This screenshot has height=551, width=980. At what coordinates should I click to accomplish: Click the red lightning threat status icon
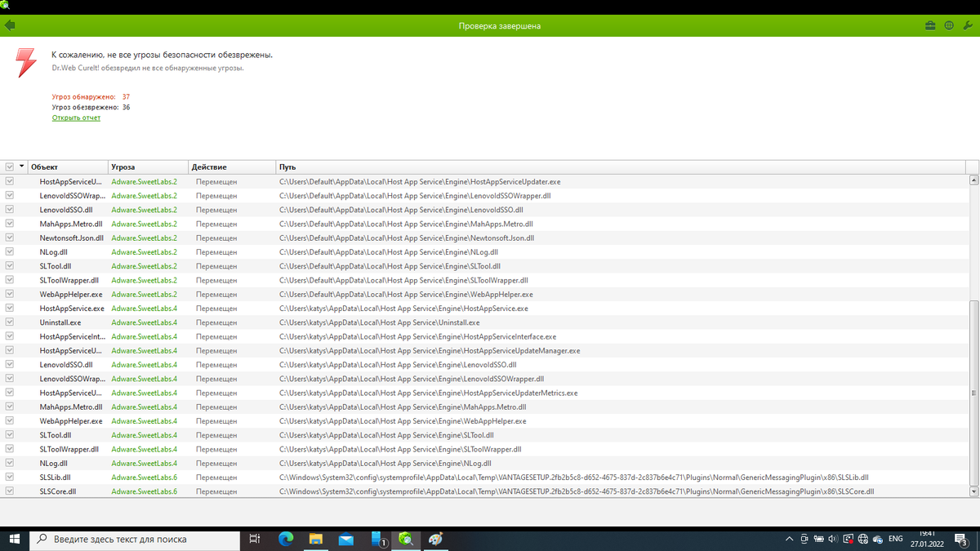click(x=27, y=62)
